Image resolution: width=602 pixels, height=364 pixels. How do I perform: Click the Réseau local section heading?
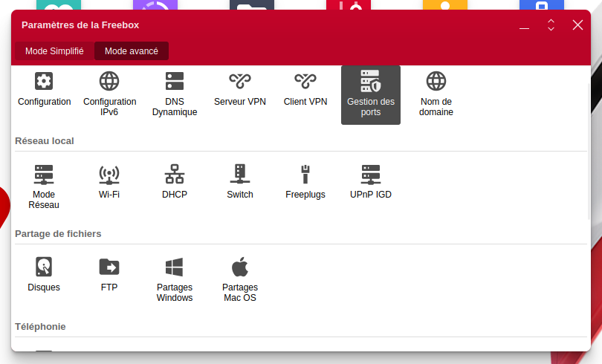[45, 140]
